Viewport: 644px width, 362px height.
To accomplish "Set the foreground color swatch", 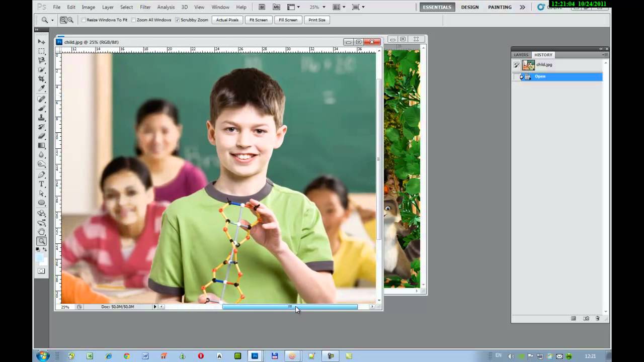I will point(39,257).
